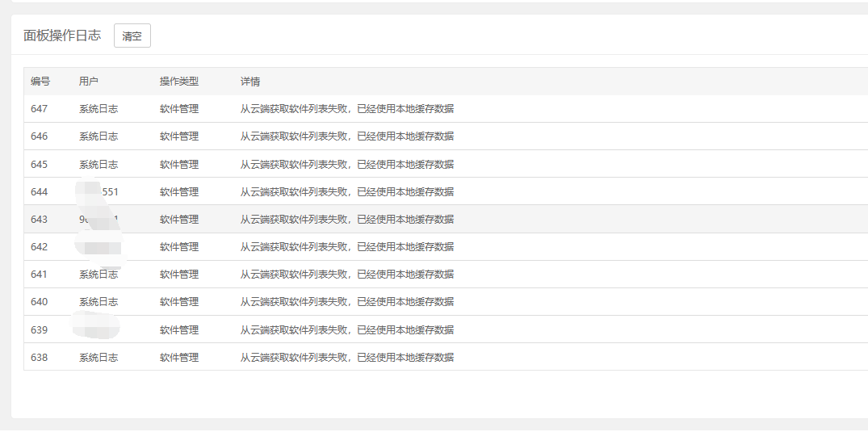
Task: Click the 面板操作日志 panel title
Action: (62, 36)
